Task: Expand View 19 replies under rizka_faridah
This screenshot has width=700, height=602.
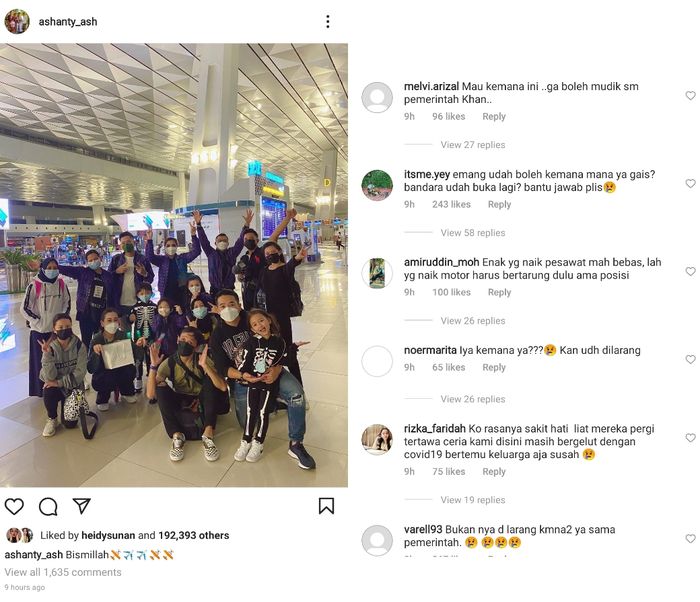Action: 473,500
